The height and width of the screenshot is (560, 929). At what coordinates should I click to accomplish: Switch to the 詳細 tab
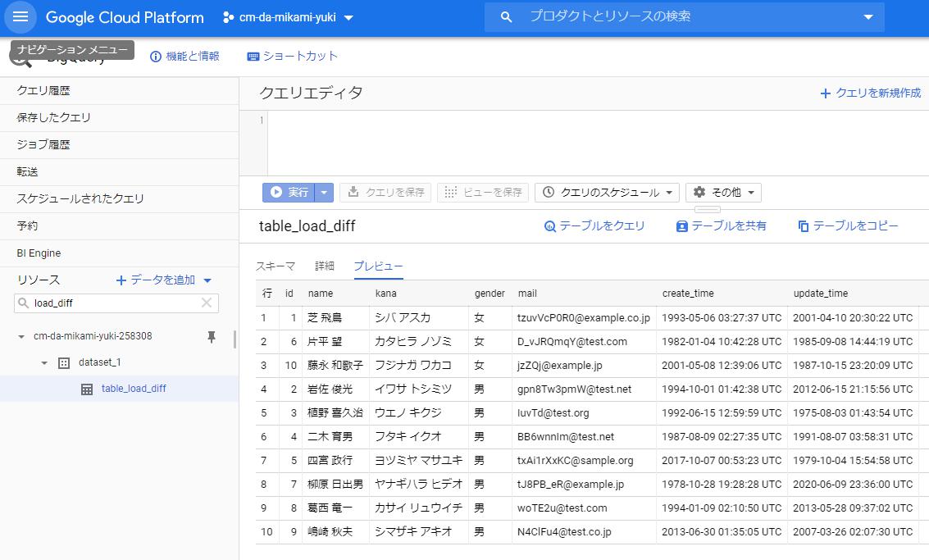click(325, 266)
